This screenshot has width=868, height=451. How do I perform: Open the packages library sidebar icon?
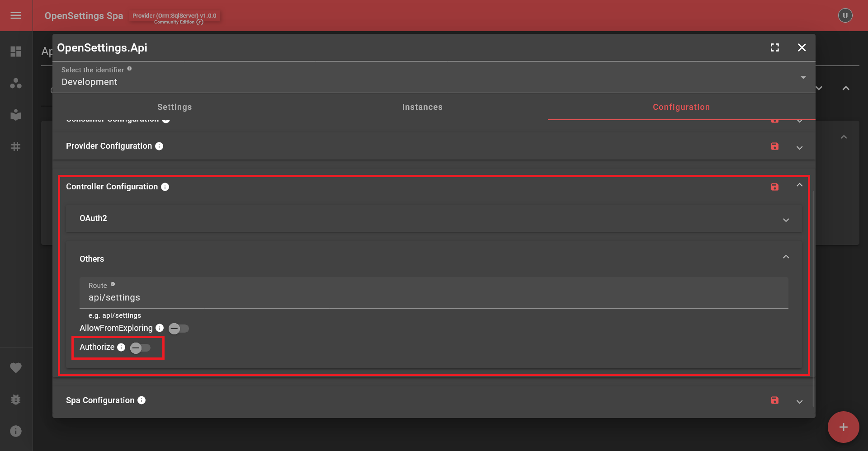tap(16, 115)
